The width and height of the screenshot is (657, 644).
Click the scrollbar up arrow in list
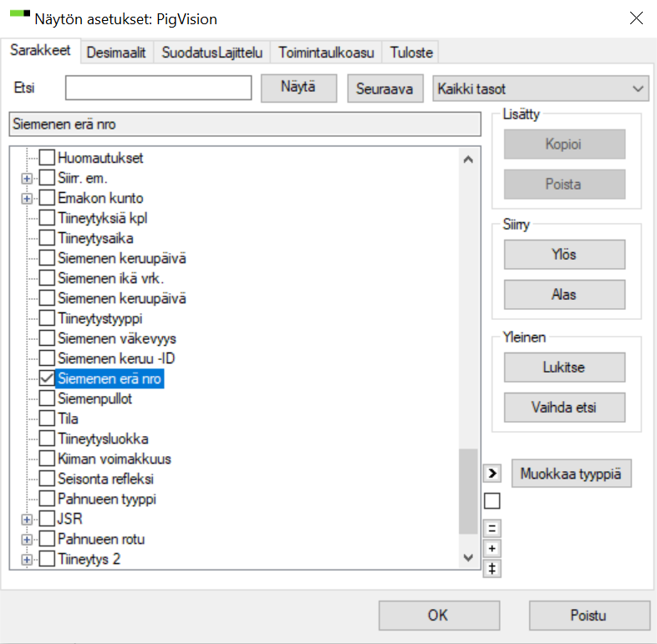pyautogui.click(x=468, y=159)
